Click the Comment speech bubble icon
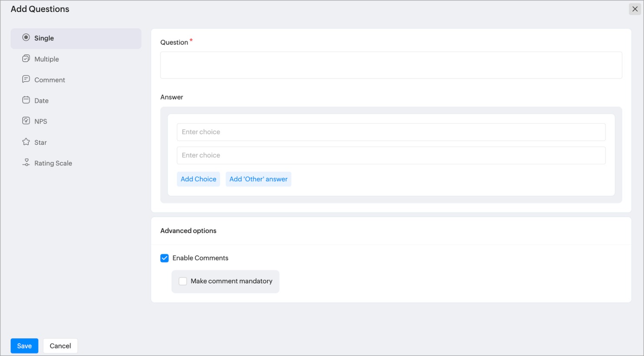644x356 pixels. click(26, 79)
